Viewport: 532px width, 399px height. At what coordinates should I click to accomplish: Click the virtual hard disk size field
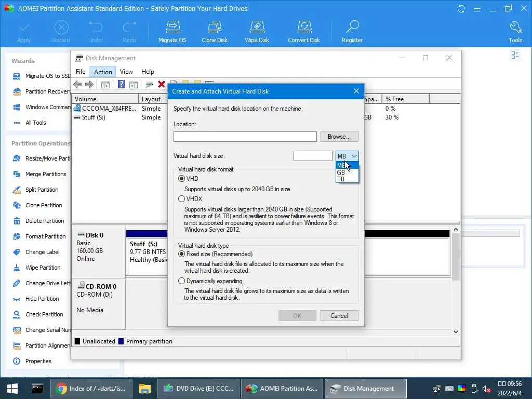click(x=313, y=156)
